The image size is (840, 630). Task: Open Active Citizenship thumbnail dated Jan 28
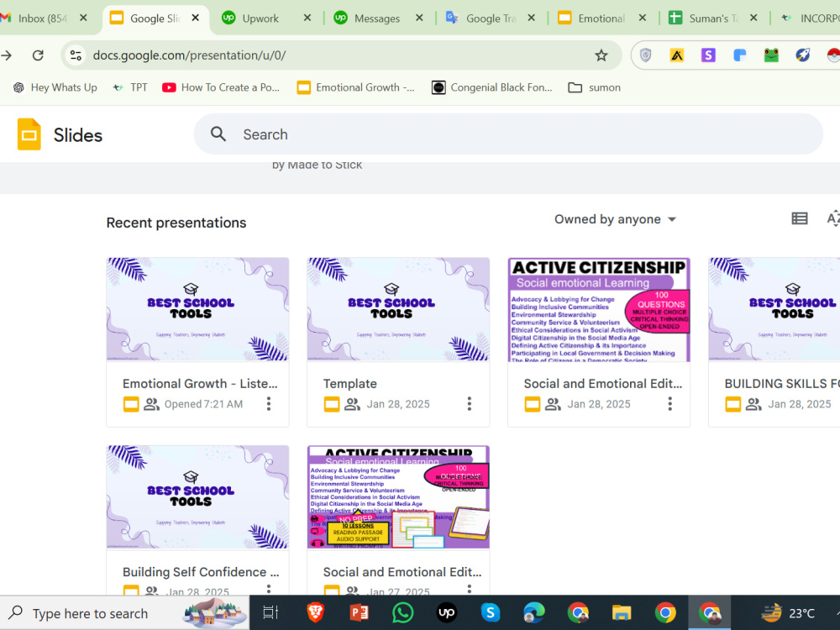(599, 309)
